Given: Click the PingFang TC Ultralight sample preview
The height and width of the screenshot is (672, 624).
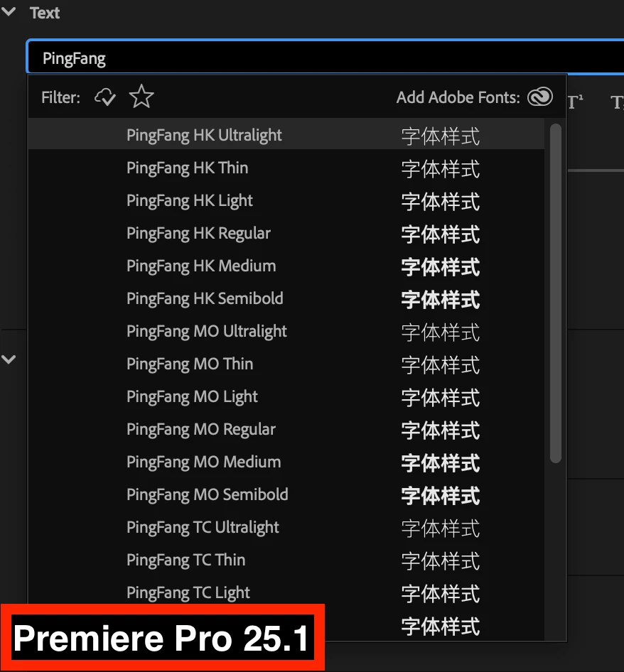Looking at the screenshot, I should (x=441, y=528).
